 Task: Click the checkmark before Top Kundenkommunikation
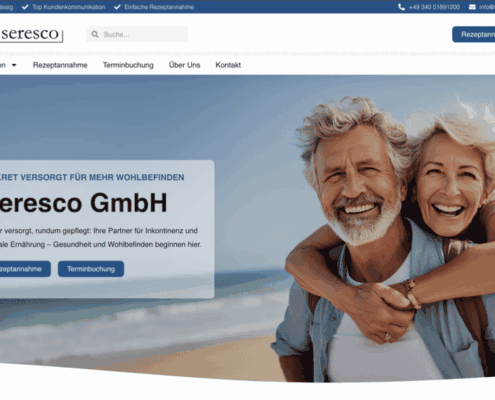coord(25,7)
